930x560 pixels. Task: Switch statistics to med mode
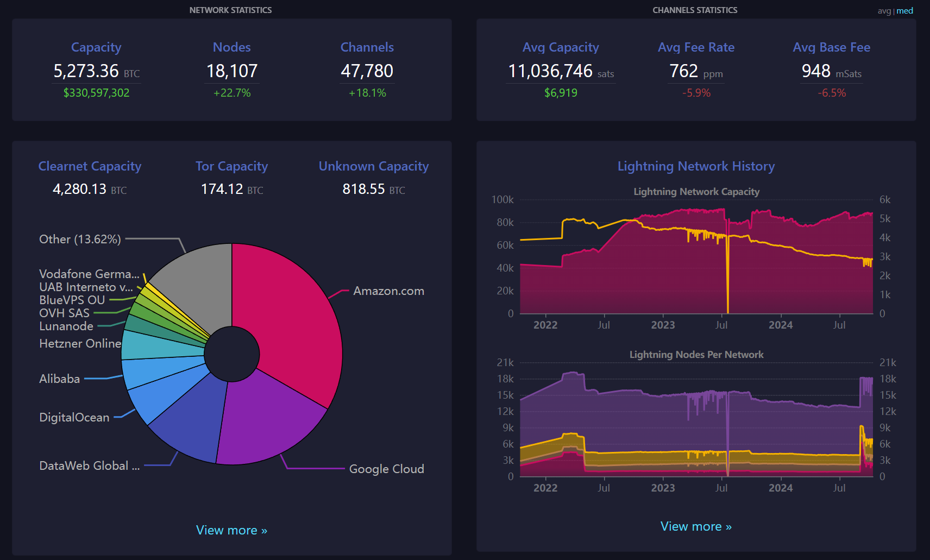click(x=904, y=11)
